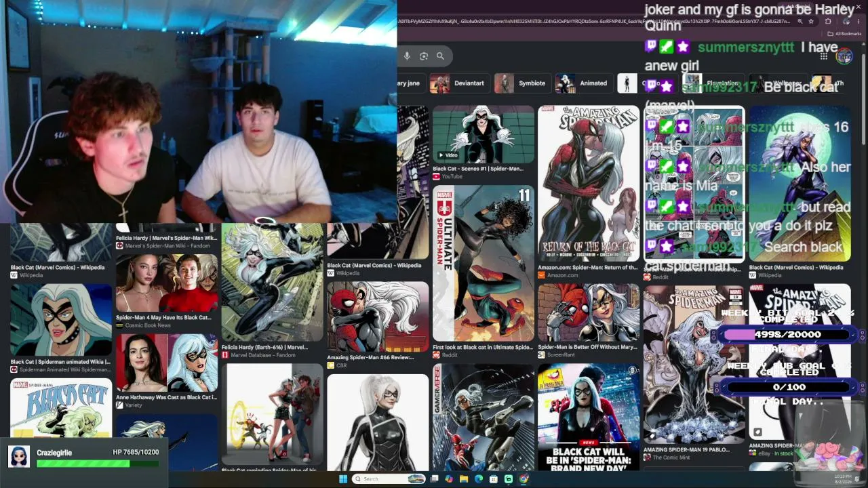Viewport: 868px width, 488px height.
Task: Open the Felicia Hardy (Earth-616) comic image
Action: coord(273,283)
